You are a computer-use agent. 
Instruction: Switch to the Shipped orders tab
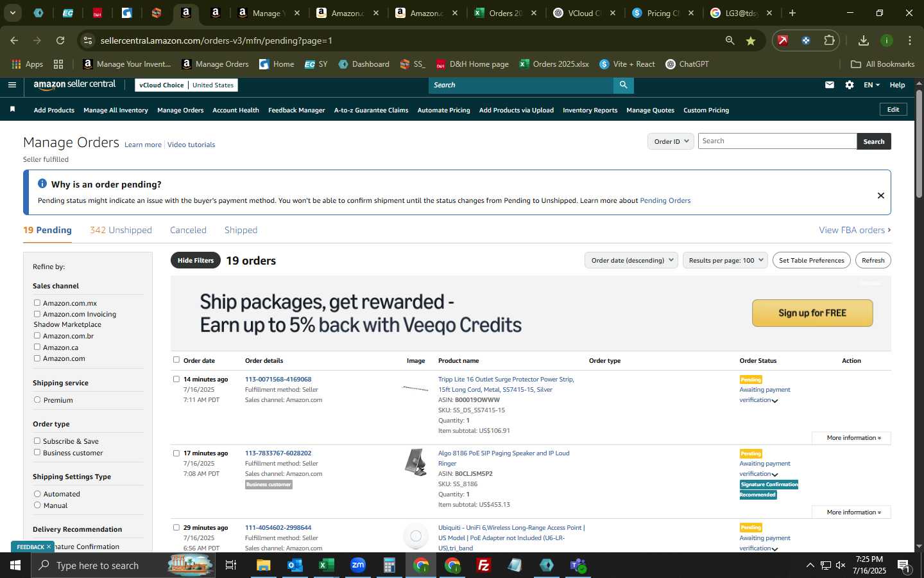pos(241,230)
